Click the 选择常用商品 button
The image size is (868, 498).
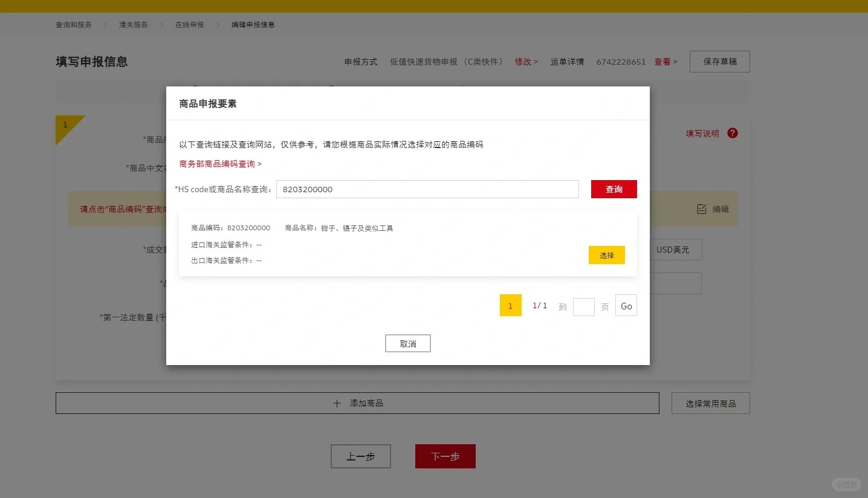(710, 403)
